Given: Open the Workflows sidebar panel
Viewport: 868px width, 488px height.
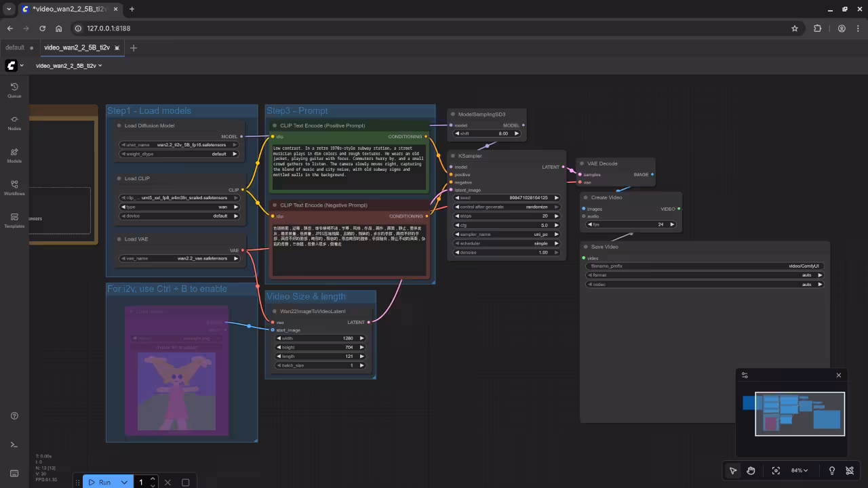Looking at the screenshot, I should tap(14, 187).
